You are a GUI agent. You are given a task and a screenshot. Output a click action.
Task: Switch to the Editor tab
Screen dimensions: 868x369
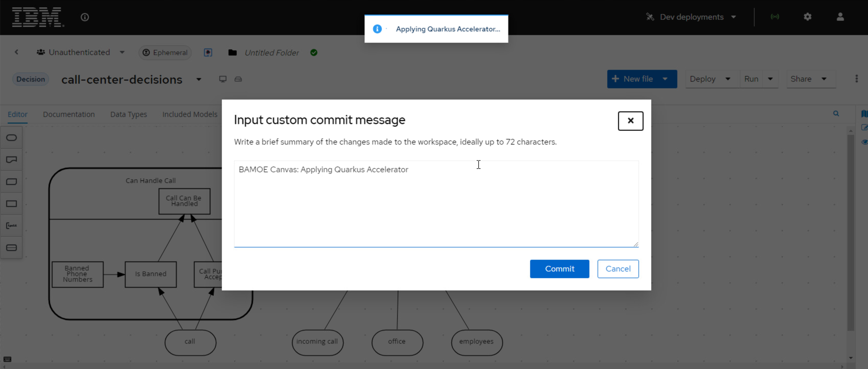point(18,114)
